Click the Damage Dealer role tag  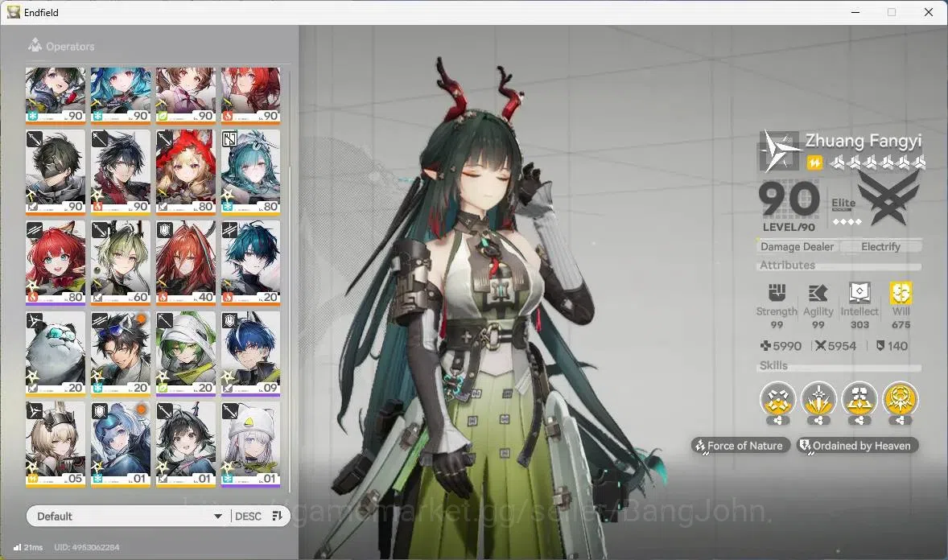[x=797, y=246]
